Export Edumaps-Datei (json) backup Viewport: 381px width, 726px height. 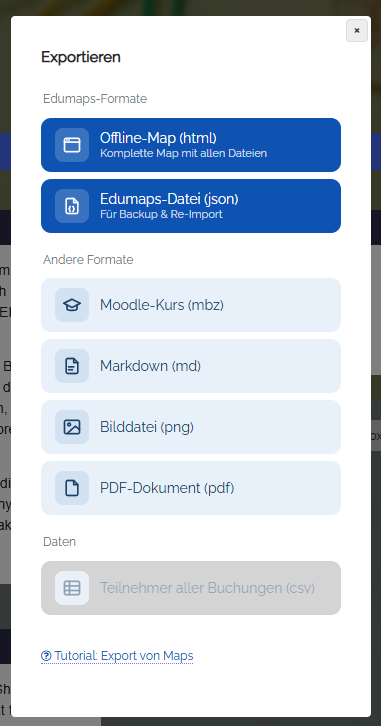pos(191,206)
